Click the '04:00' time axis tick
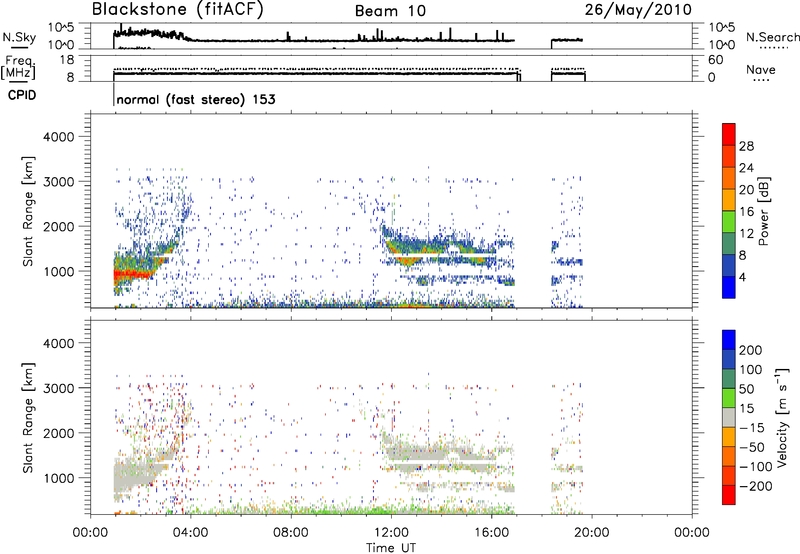Viewport: 800px width, 554px height. 190,533
